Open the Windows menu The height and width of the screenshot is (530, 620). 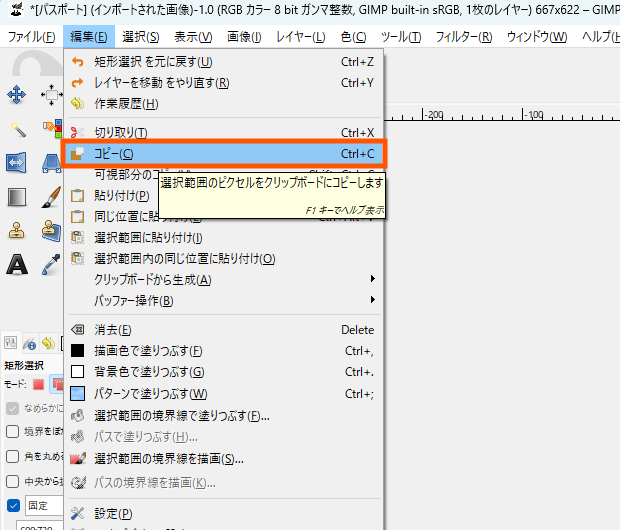(537, 37)
